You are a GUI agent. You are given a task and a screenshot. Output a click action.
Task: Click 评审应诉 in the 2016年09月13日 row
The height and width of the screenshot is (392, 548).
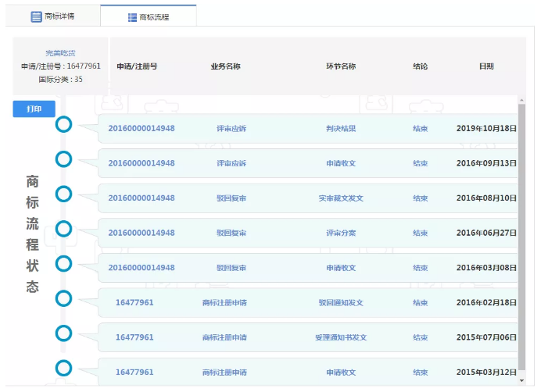(x=231, y=163)
